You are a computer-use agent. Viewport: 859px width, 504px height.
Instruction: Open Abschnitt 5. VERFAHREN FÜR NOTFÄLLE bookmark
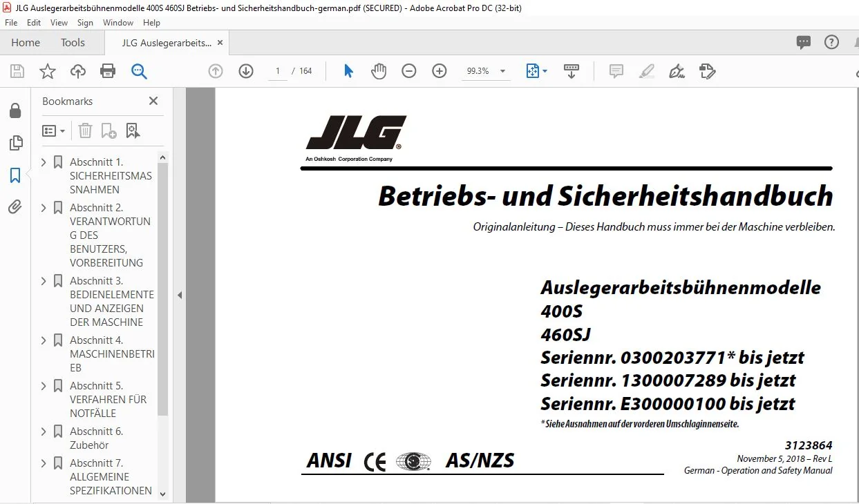[108, 400]
